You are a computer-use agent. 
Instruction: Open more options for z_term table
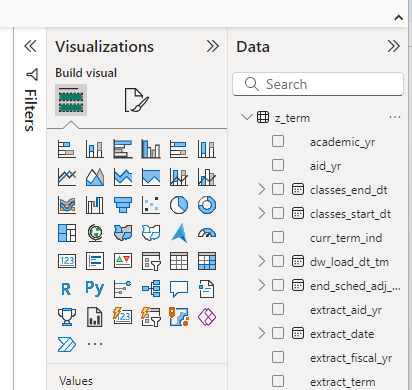click(x=395, y=117)
